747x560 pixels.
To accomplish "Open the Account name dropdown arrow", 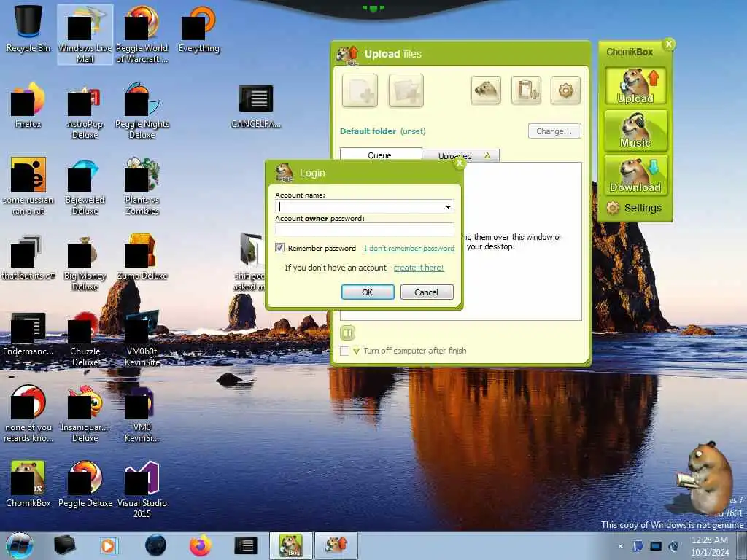I will coord(448,206).
